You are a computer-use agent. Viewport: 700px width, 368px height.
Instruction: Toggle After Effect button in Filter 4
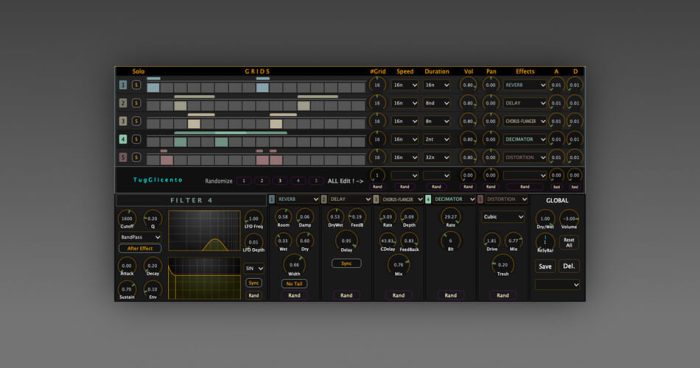(x=140, y=248)
